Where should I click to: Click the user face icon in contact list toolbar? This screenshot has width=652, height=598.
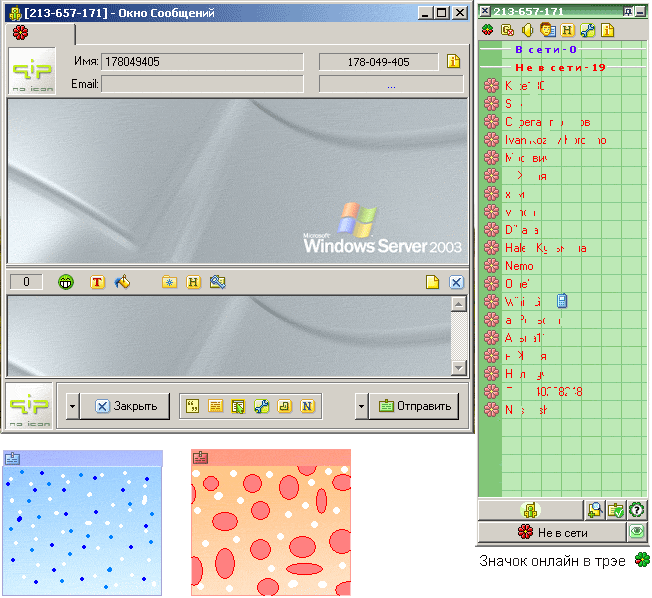coord(547,30)
